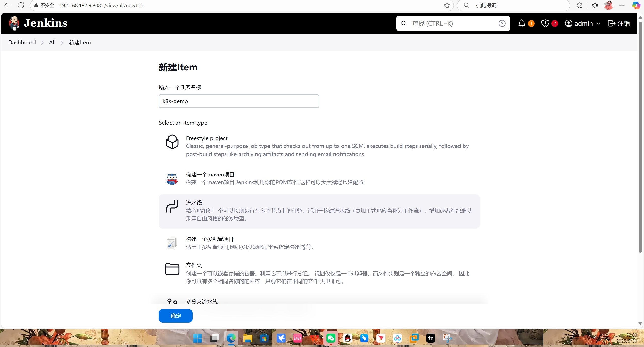The height and width of the screenshot is (347, 644).
Task: Select the 构建一个多配置项目 item type
Action: coord(210,239)
